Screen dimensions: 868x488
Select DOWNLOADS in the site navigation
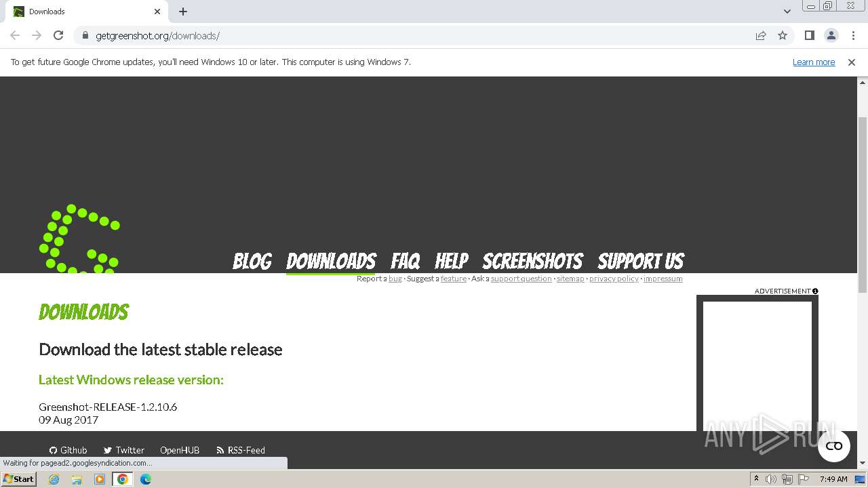pyautogui.click(x=331, y=261)
